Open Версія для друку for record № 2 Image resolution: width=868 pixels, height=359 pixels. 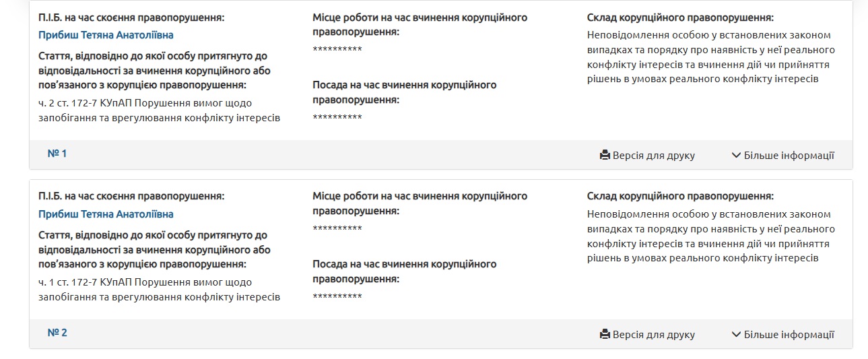(x=648, y=335)
